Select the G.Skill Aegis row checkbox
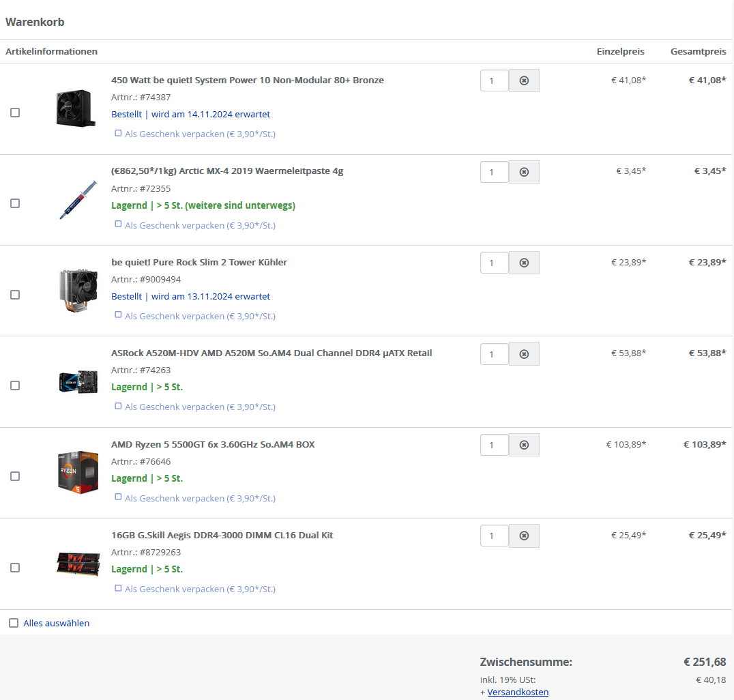 [15, 568]
